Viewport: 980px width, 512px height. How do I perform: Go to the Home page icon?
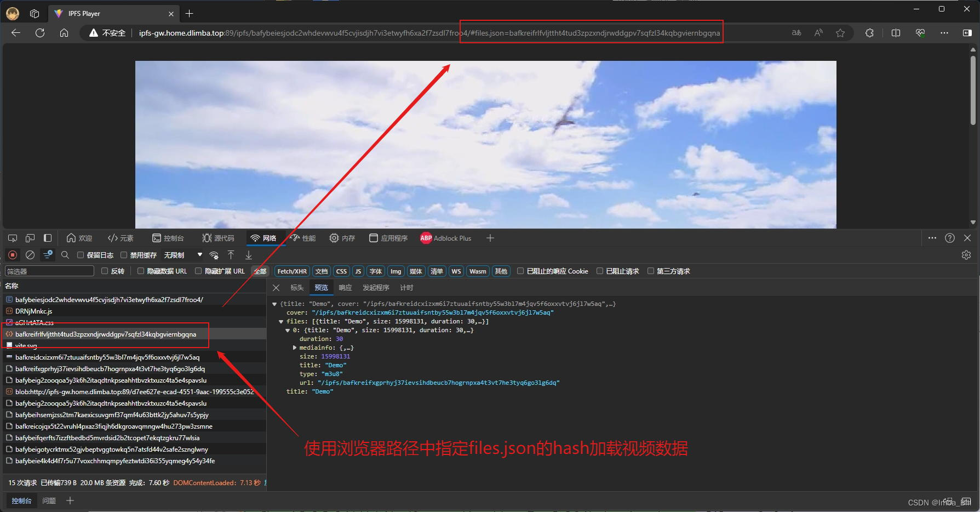point(64,33)
